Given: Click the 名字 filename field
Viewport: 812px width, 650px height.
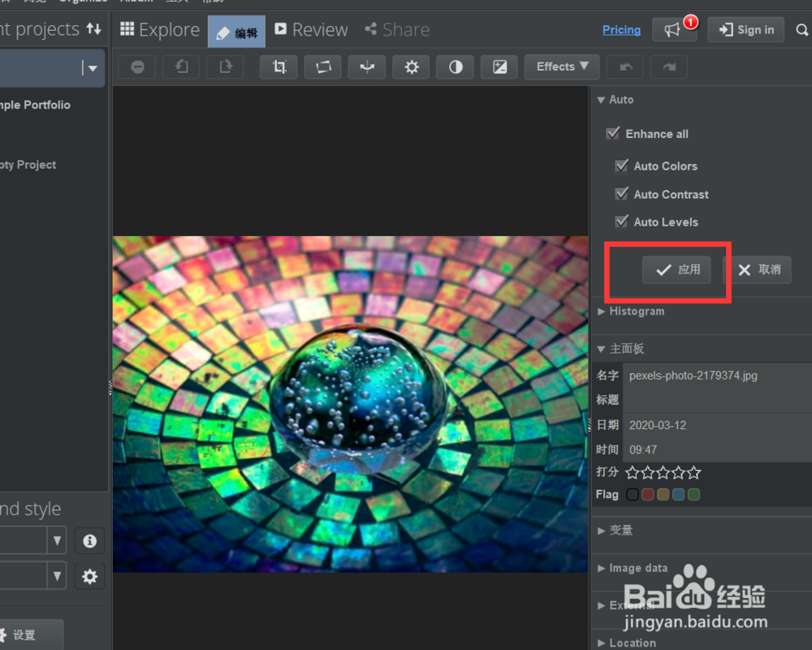Looking at the screenshot, I should 717,376.
